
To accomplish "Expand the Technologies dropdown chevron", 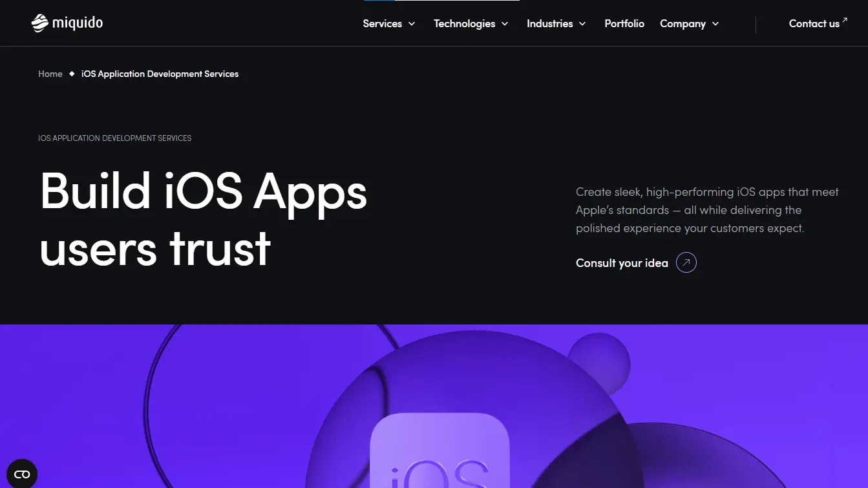I will [505, 24].
